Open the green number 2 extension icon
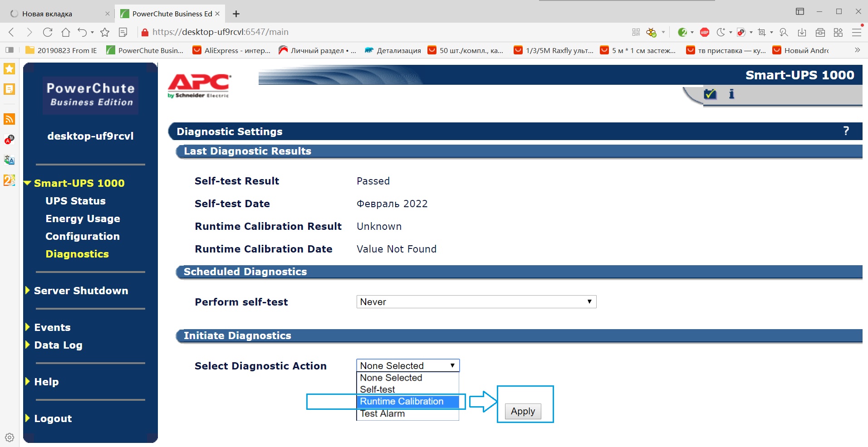Image resolution: width=868 pixels, height=447 pixels. 682,32
